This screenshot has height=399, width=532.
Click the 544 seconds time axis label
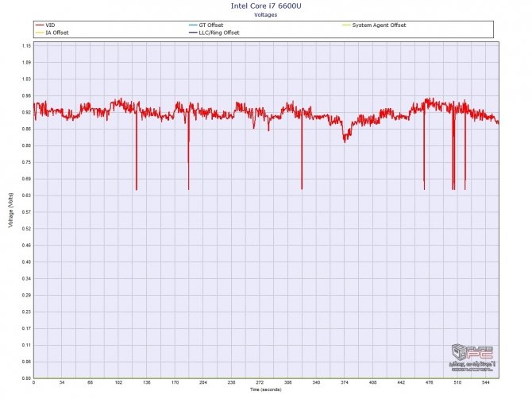tap(486, 382)
